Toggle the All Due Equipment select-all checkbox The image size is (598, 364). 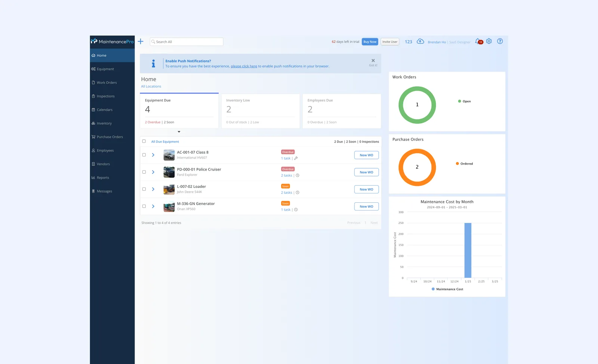[144, 141]
